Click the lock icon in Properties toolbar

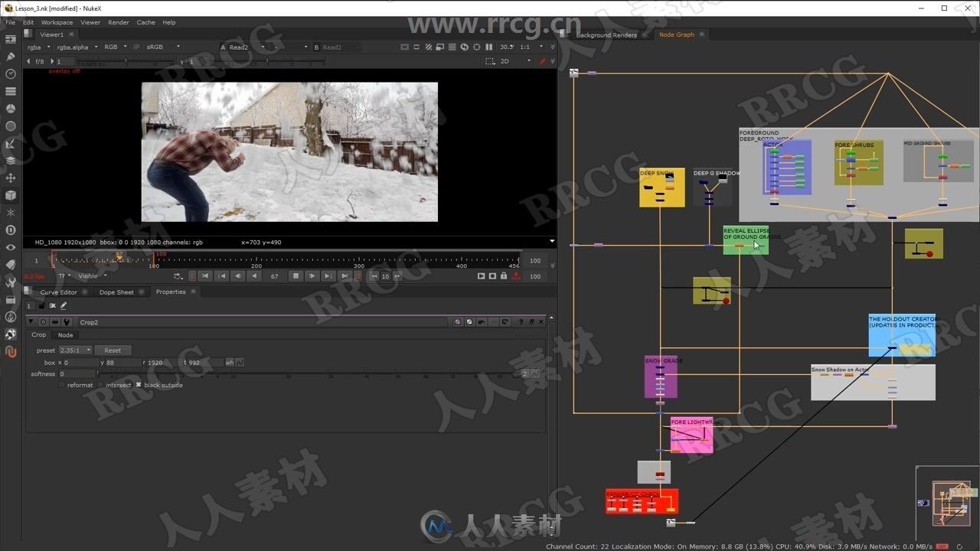click(x=42, y=306)
